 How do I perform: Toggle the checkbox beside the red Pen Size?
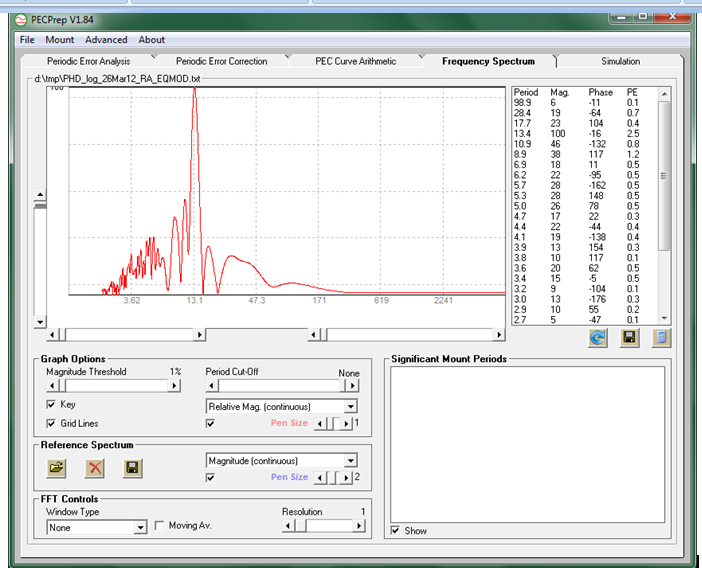pos(210,423)
